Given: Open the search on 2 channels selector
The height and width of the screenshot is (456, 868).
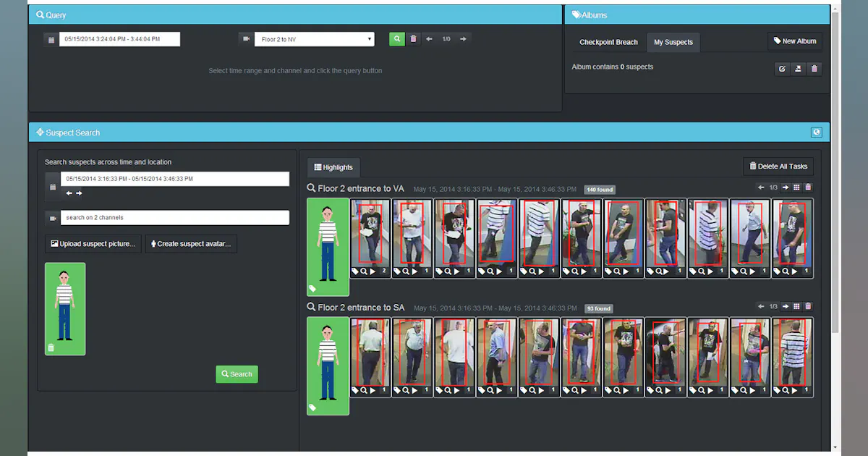Looking at the screenshot, I should coord(175,217).
